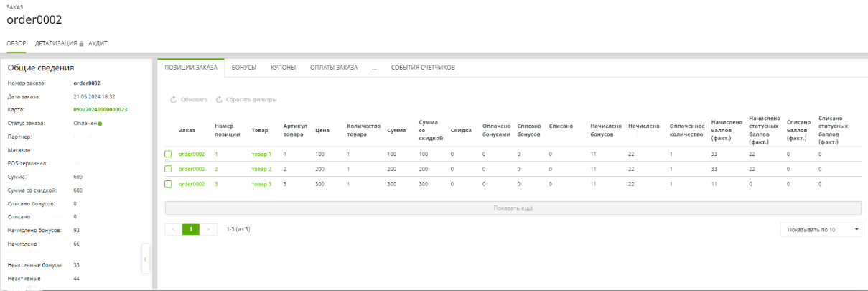
Task: Click the lock icon next to Детализация
Action: point(81,44)
